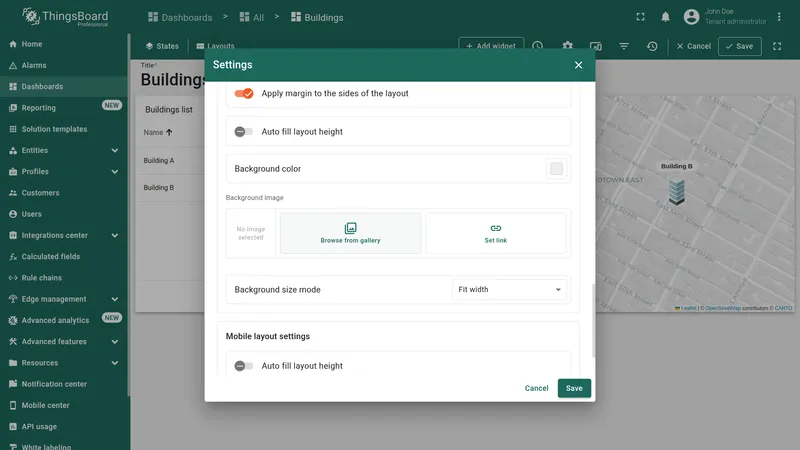The height and width of the screenshot is (450, 800).
Task: Select Dashboards in the sidebar
Action: [64, 87]
